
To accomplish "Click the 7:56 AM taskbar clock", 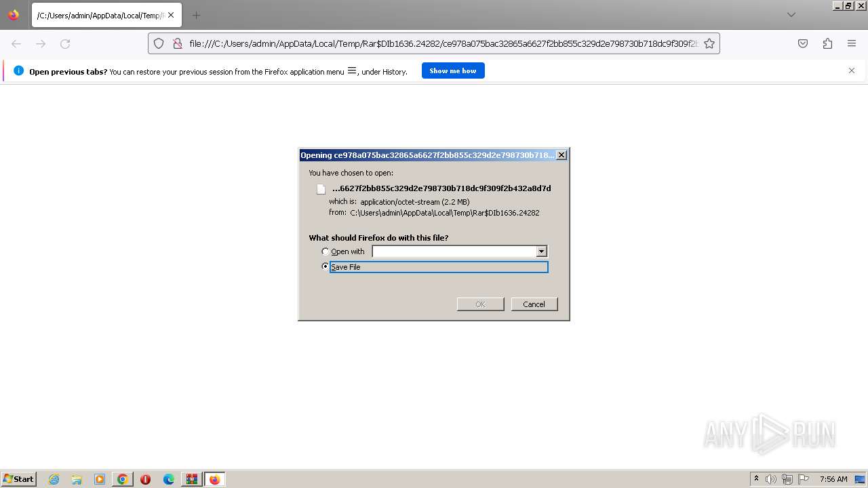I will [x=833, y=479].
